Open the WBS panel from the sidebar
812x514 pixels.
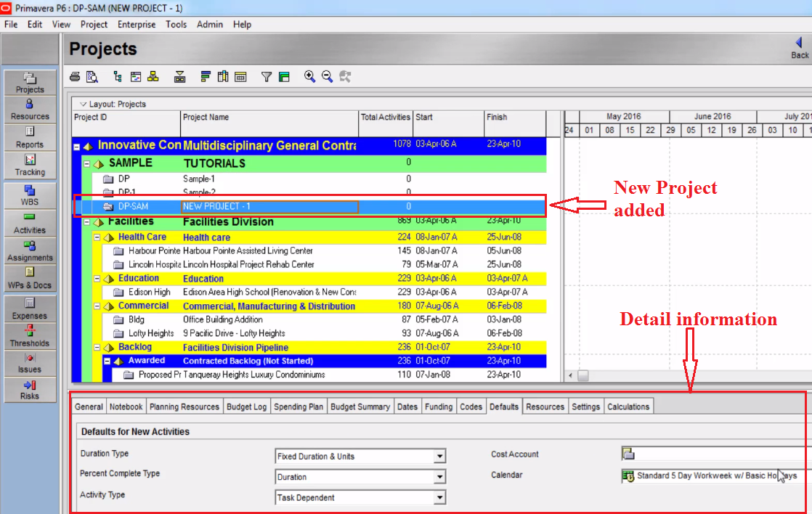pyautogui.click(x=29, y=195)
